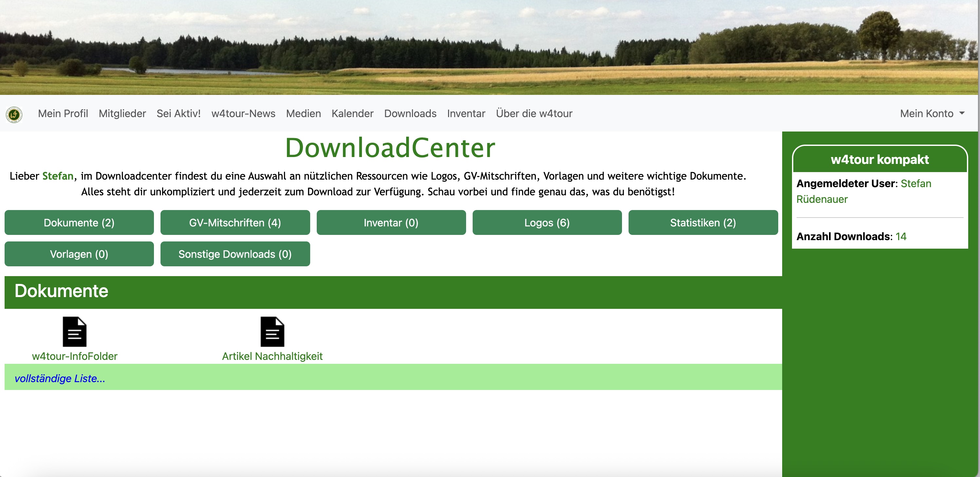Select the Logos (6) category button
Image resolution: width=980 pixels, height=477 pixels.
tap(547, 223)
